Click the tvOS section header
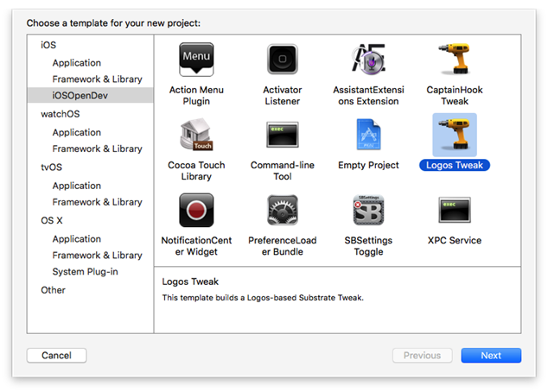This screenshot has height=392, width=548. [51, 168]
